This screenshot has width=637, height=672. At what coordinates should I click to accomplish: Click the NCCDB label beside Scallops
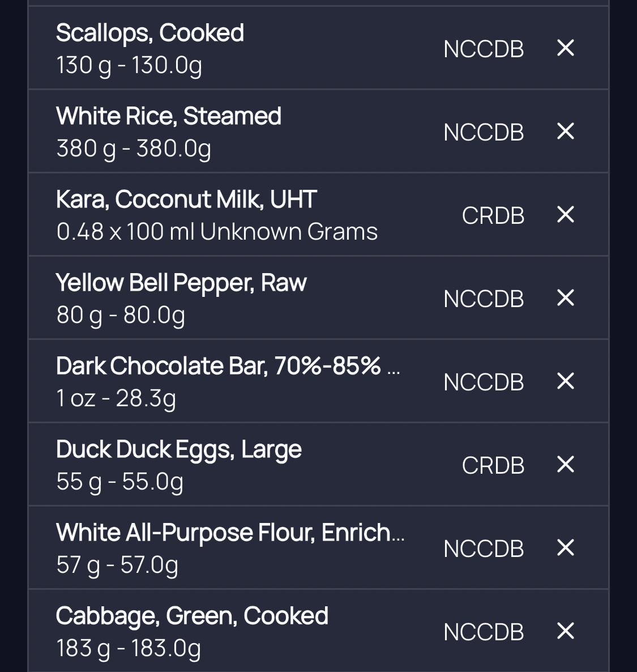tap(484, 49)
